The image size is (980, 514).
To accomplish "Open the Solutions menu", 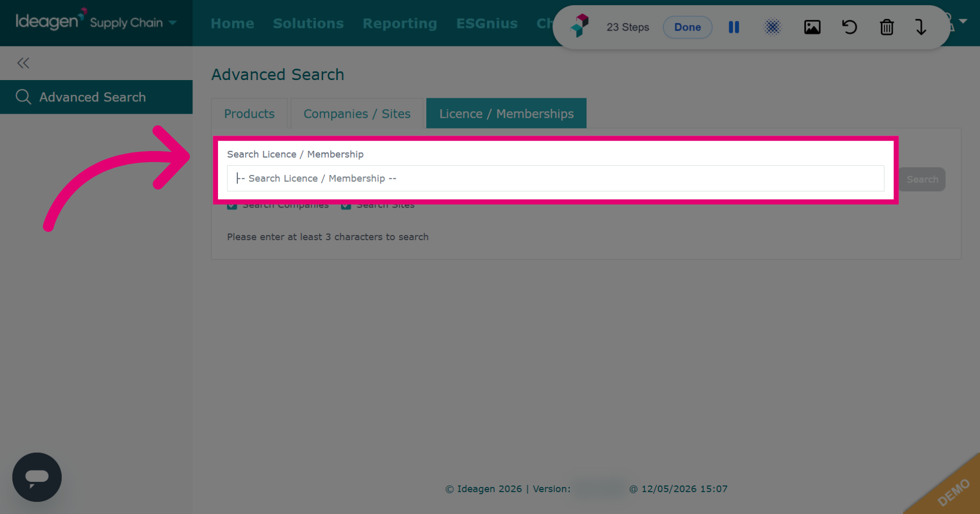I will point(308,23).
